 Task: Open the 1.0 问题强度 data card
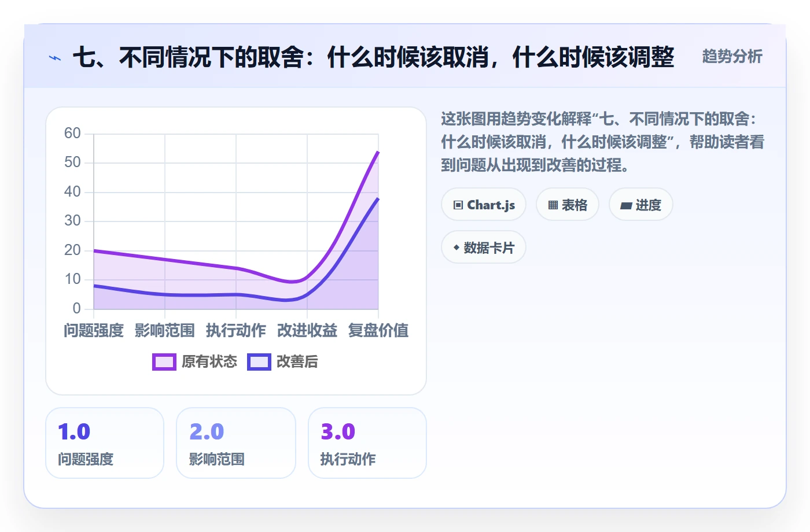[x=105, y=443]
